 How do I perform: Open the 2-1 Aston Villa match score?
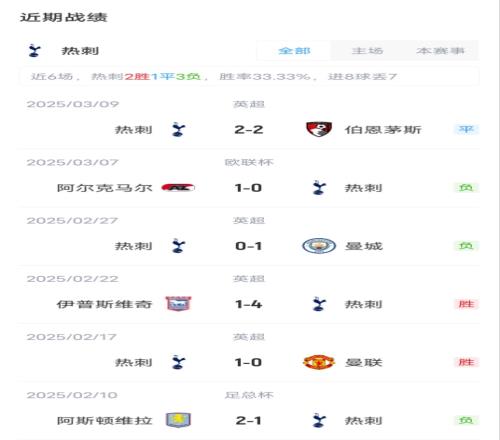249,420
